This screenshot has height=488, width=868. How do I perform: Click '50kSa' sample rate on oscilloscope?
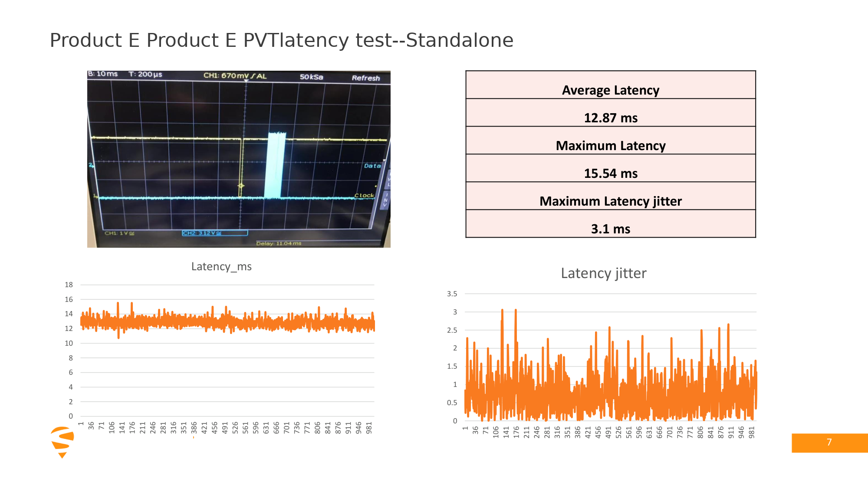311,77
